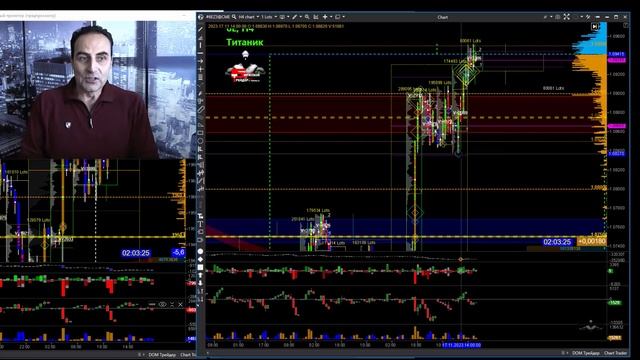The image size is (640, 360).
Task: Click the rectangle panel icon in top toolbar
Action: click(338, 17)
